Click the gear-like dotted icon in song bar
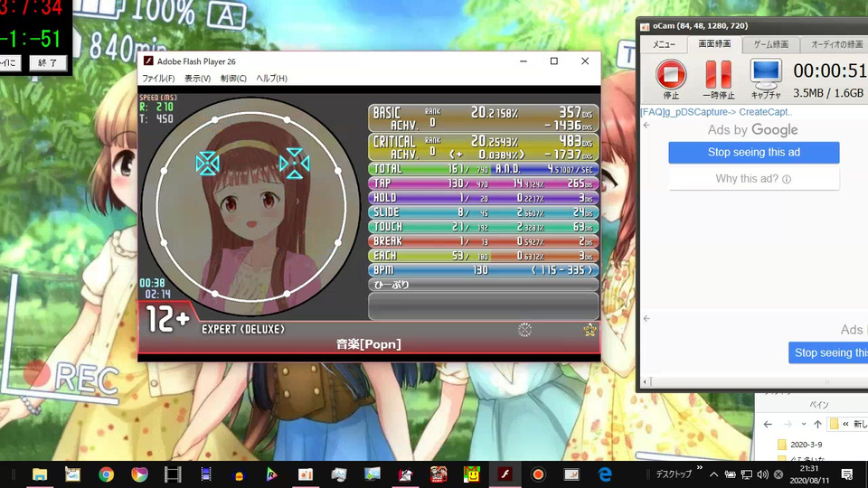The image size is (868, 488). pyautogui.click(x=524, y=331)
